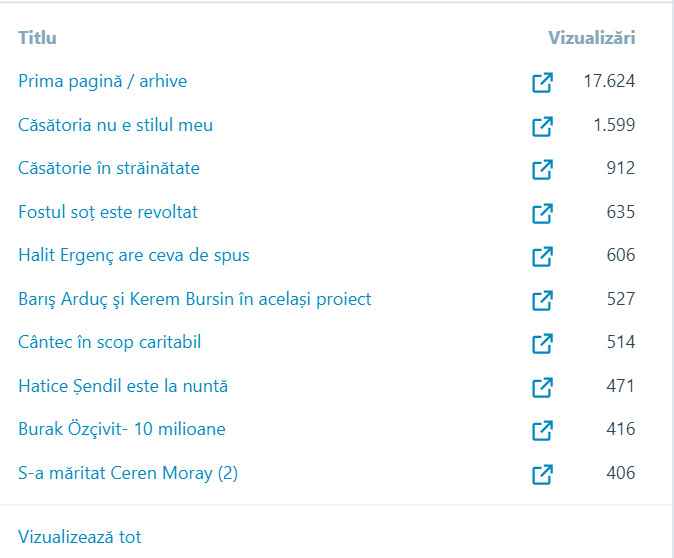Click the Fostul soț este revoltat title
Screen dimensions: 674x558
pos(108,212)
